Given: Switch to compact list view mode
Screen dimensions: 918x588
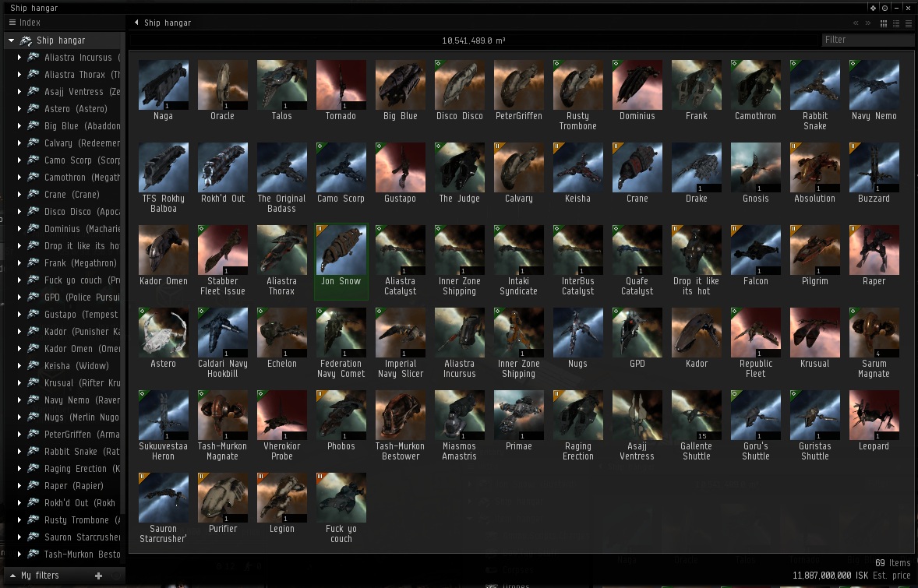Looking at the screenshot, I should click(x=909, y=23).
